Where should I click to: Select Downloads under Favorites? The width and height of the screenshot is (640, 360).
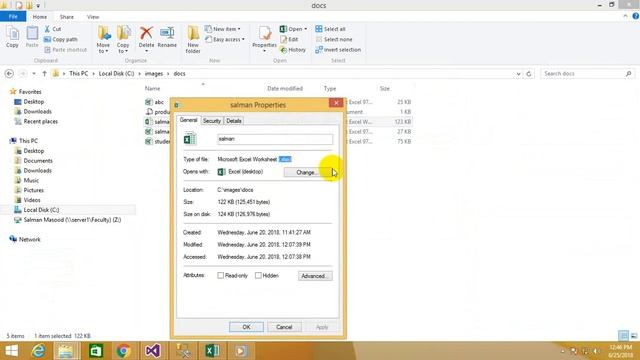33,111
